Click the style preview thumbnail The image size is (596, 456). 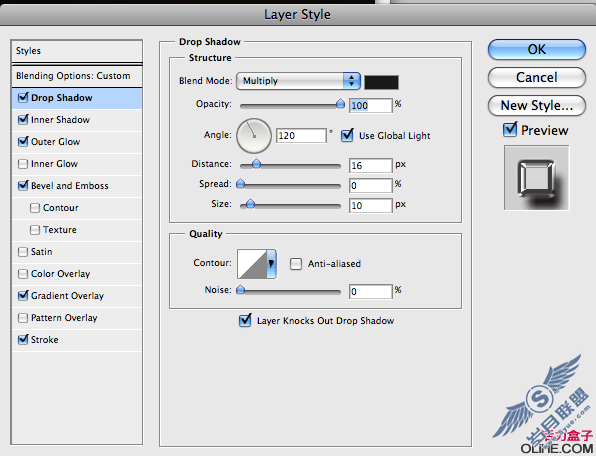(536, 177)
